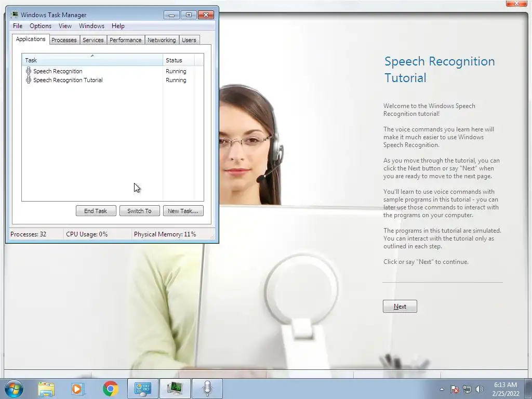This screenshot has width=532, height=399.
Task: Switch to the Users tab
Action: tap(189, 40)
